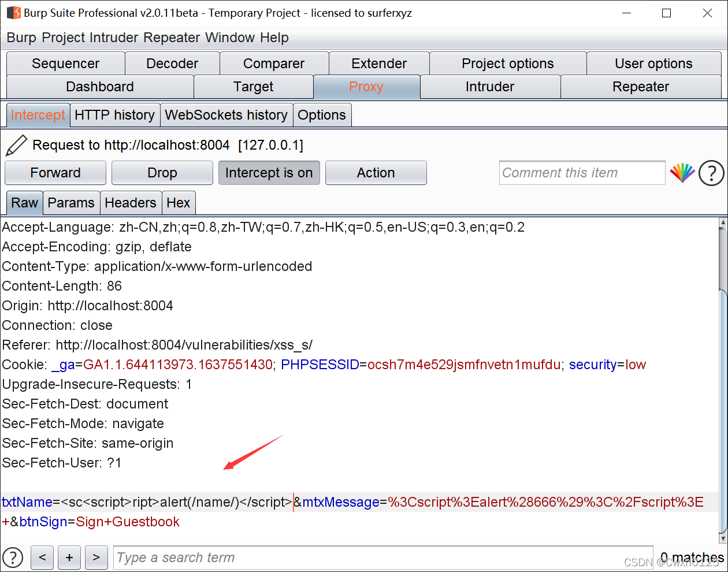Click the mtxMessage parameter name
728x572 pixels.
pyautogui.click(x=341, y=502)
